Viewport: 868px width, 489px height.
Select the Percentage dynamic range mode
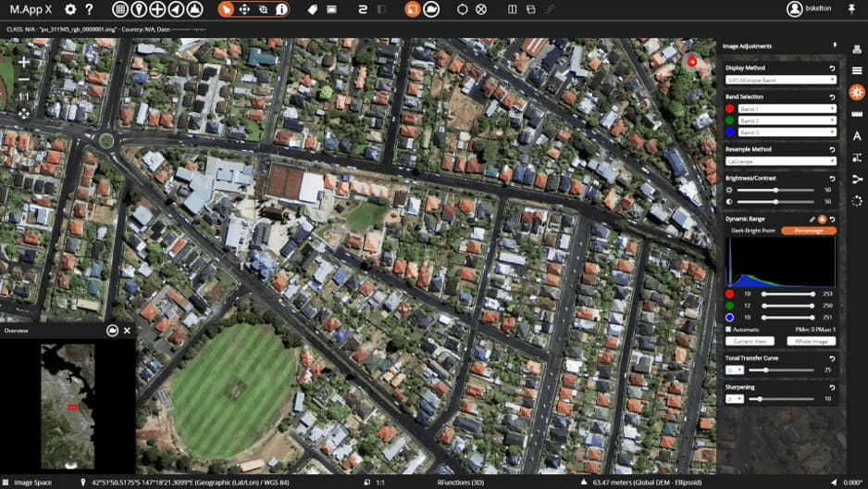click(808, 231)
